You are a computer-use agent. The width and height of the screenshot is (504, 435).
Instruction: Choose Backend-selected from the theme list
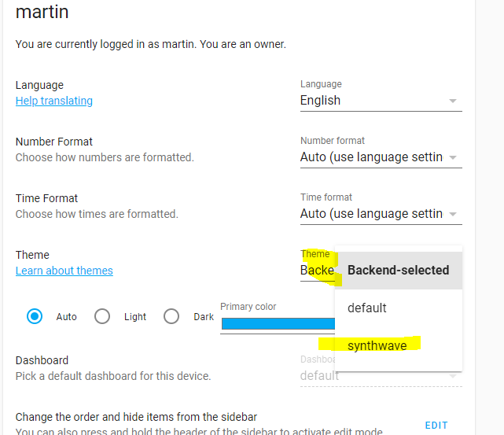[x=399, y=270]
